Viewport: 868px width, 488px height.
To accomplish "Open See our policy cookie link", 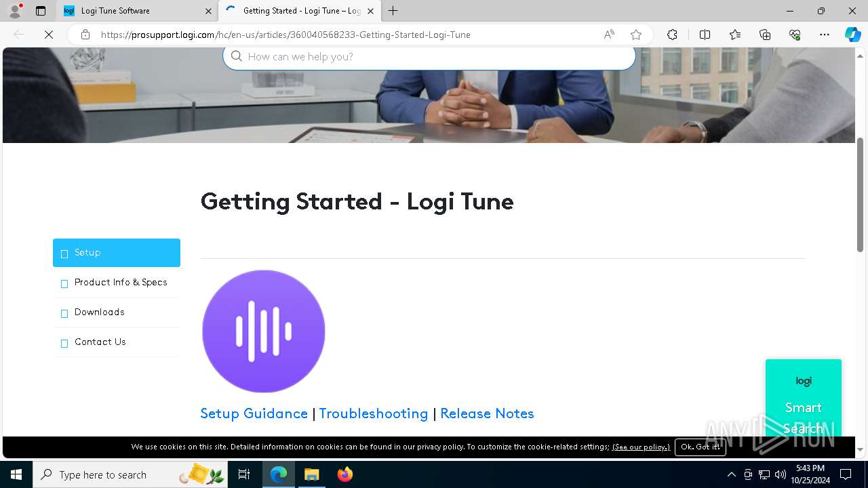I will (641, 447).
